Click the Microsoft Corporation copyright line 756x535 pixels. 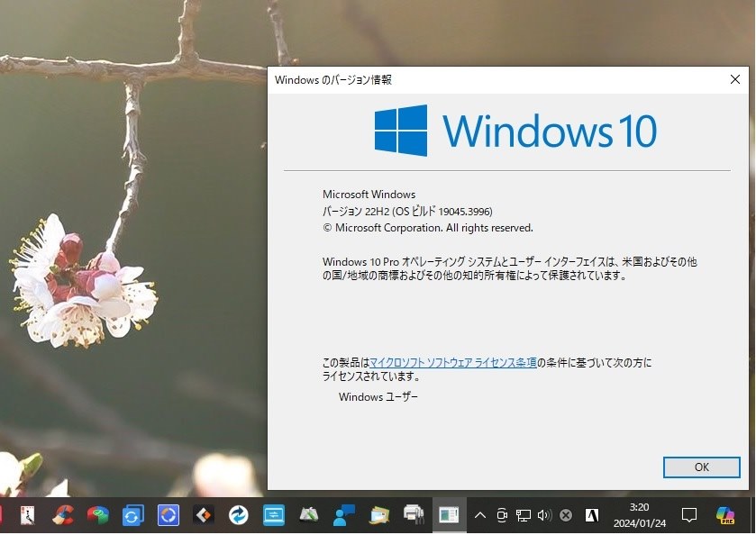428,228
